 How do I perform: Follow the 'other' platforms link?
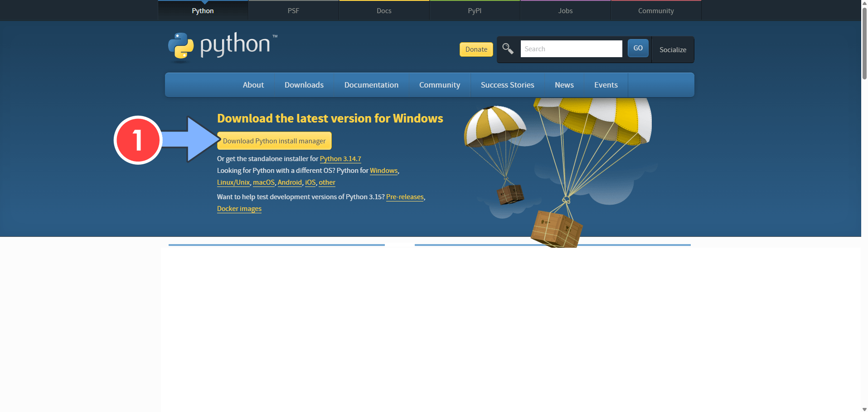pyautogui.click(x=327, y=182)
